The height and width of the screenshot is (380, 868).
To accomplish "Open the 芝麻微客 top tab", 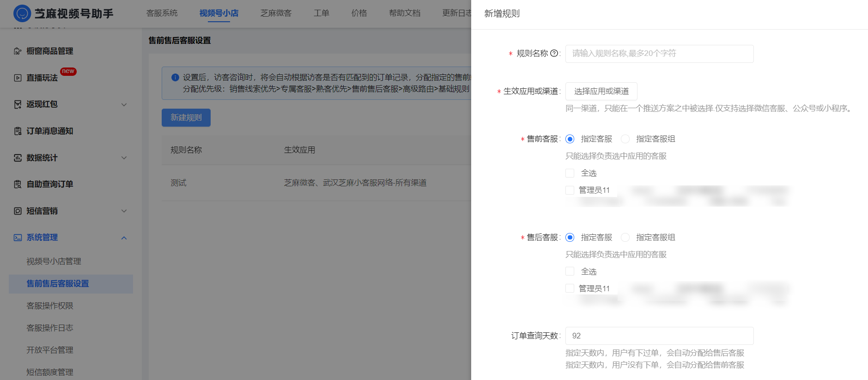I will (x=276, y=13).
